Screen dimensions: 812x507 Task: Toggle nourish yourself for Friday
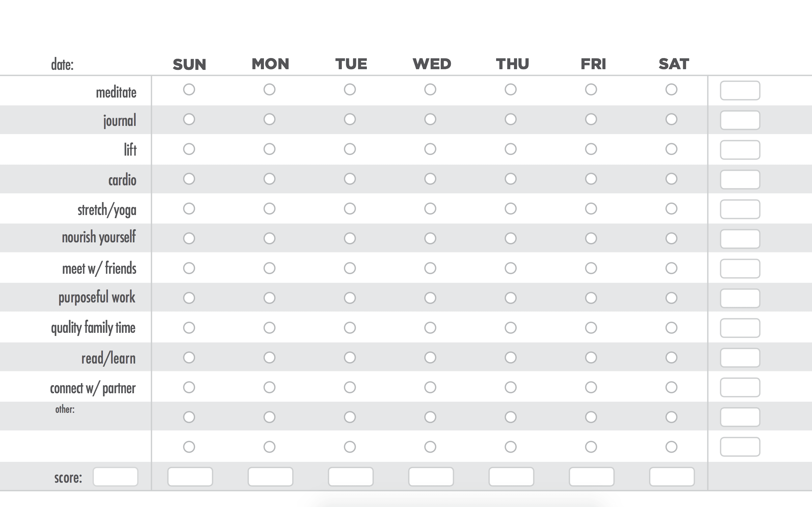591,238
